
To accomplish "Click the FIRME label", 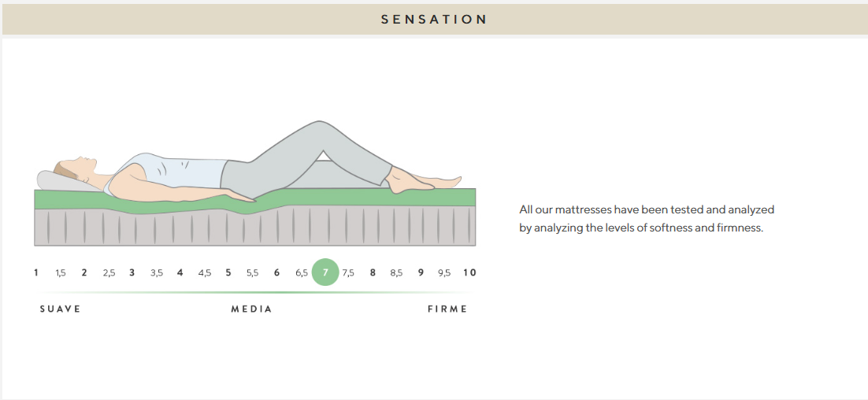I will 447,309.
